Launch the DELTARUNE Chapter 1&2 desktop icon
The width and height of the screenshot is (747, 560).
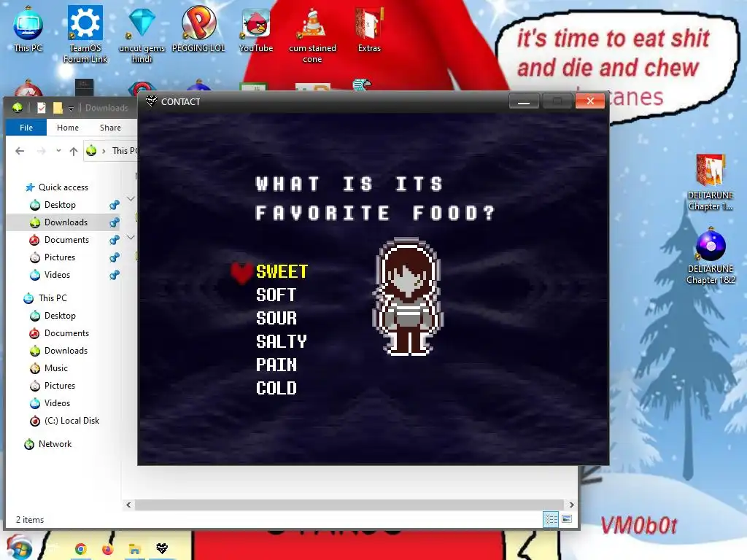pyautogui.click(x=711, y=257)
